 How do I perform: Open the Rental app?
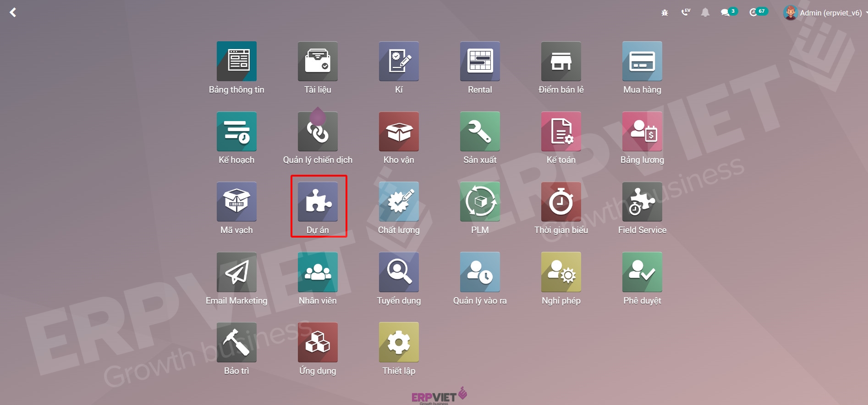[x=480, y=61]
